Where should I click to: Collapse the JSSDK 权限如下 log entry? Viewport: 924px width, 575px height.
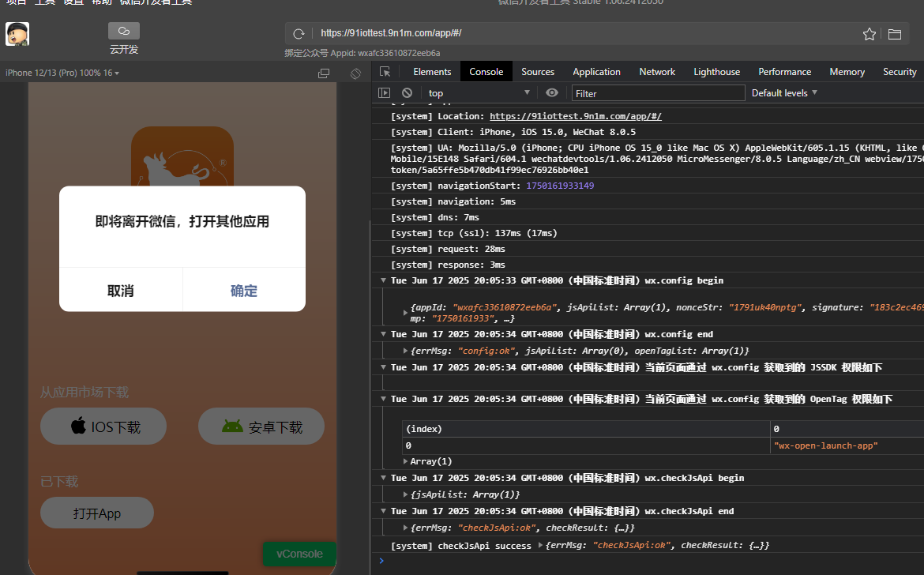[383, 367]
